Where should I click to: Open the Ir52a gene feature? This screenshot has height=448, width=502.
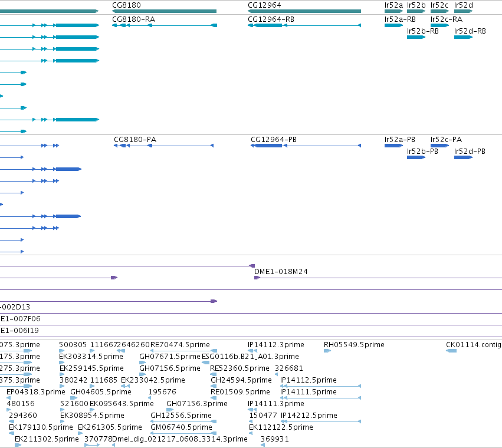394,11
